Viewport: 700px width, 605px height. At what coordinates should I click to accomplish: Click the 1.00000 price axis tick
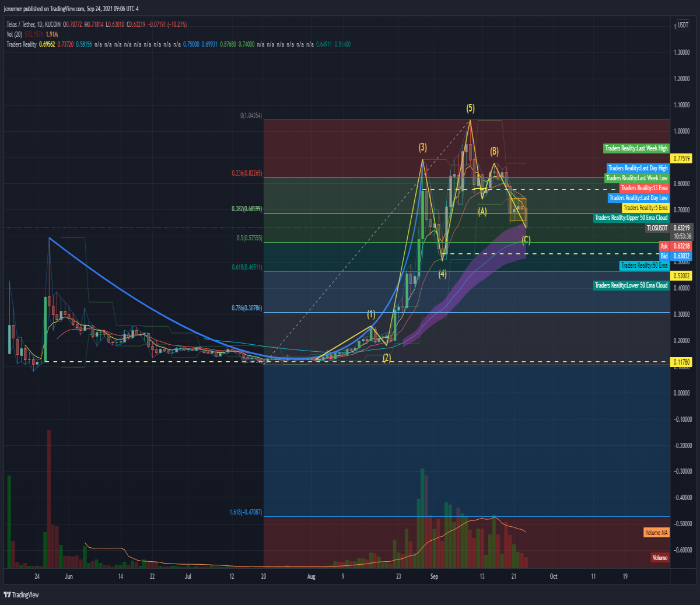[x=681, y=131]
